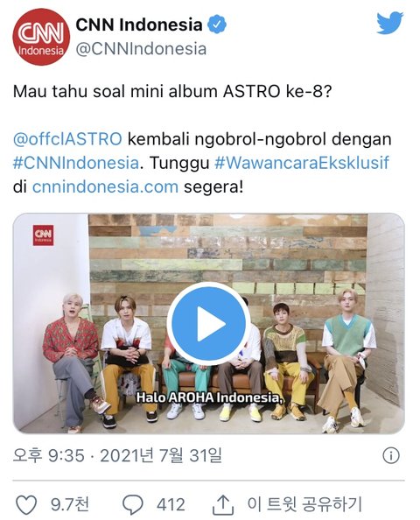Click the 412 reply count
420x520 pixels.
coord(171,505)
